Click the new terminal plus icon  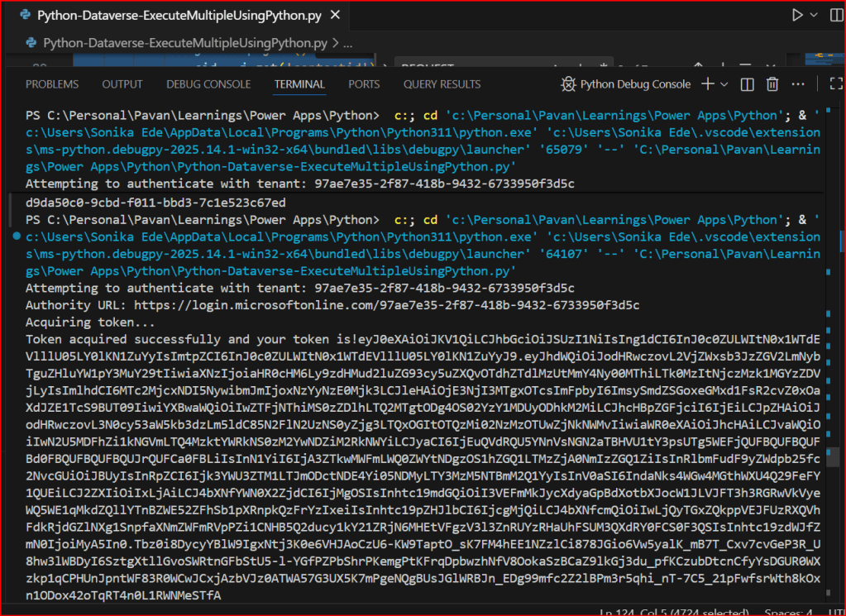click(708, 84)
